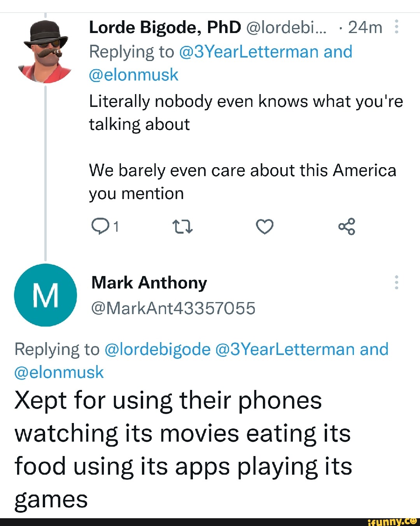This screenshot has height=526, width=420.
Task: Click the Lorde Bigode, PhD display name
Action: tap(165, 27)
